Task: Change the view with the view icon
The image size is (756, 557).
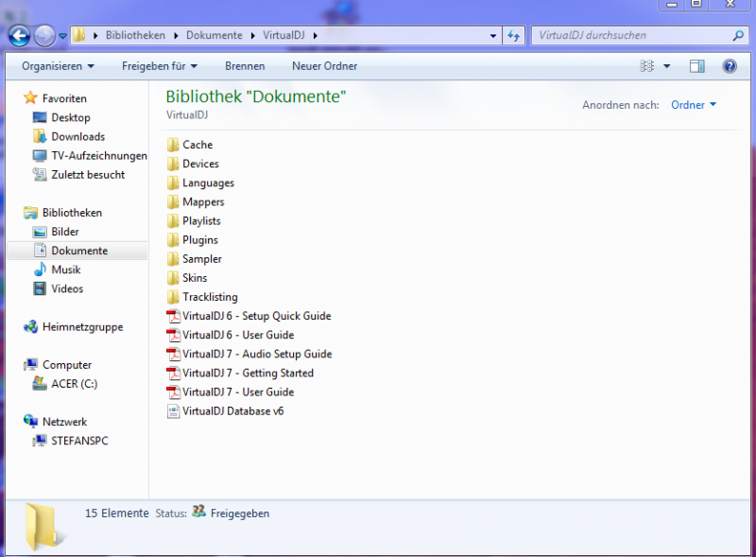Action: [x=647, y=65]
